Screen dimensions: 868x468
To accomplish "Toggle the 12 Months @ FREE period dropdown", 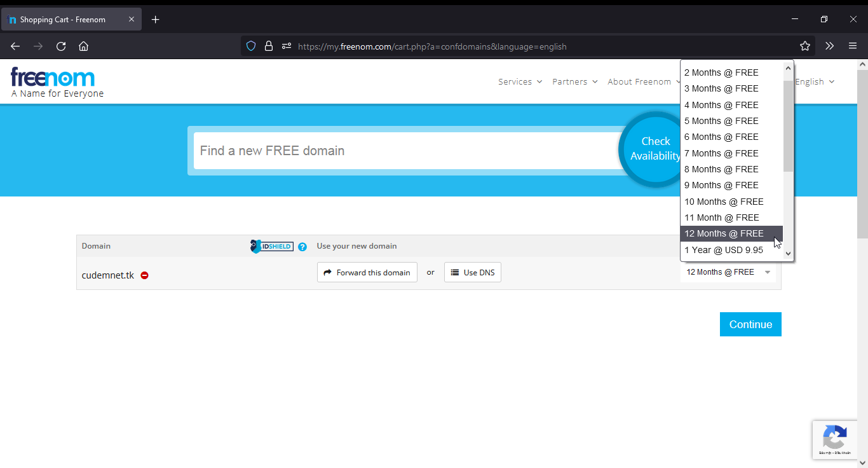I will coord(728,272).
